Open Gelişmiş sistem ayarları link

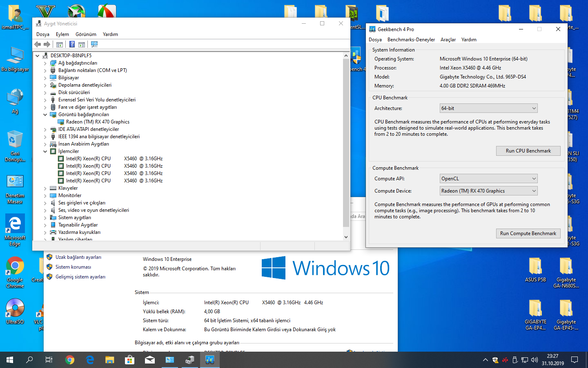pyautogui.click(x=80, y=277)
